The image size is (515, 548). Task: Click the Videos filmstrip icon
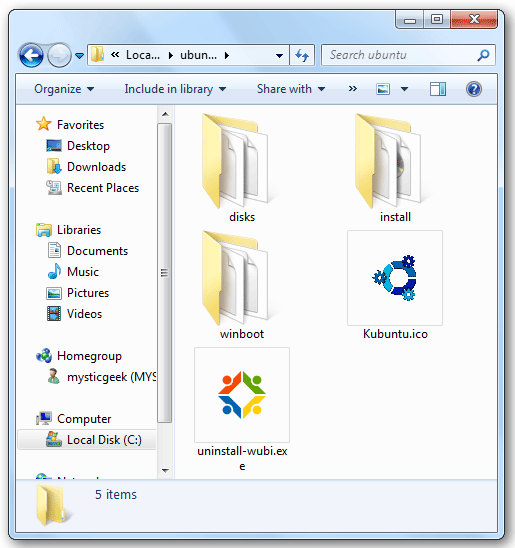[x=54, y=313]
